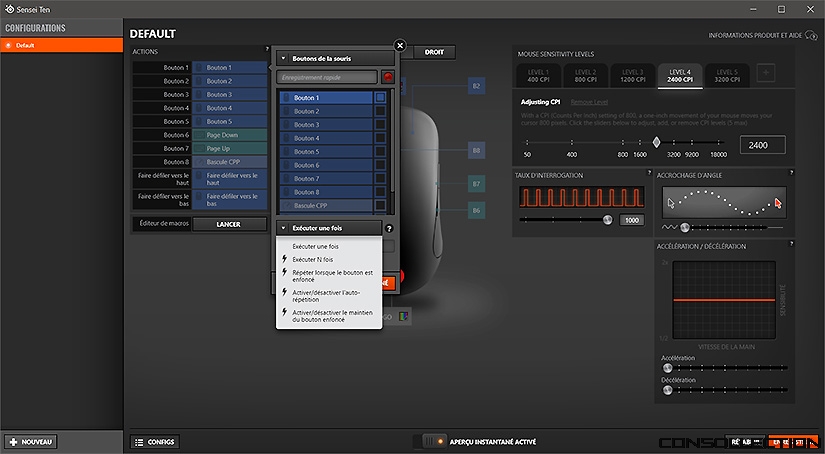Click the polling rate slider knob

(x=608, y=220)
